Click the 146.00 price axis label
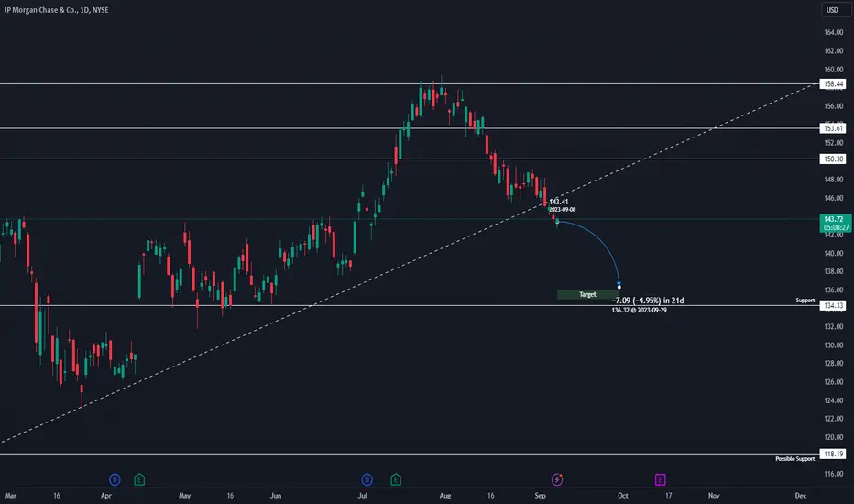 pyautogui.click(x=833, y=198)
